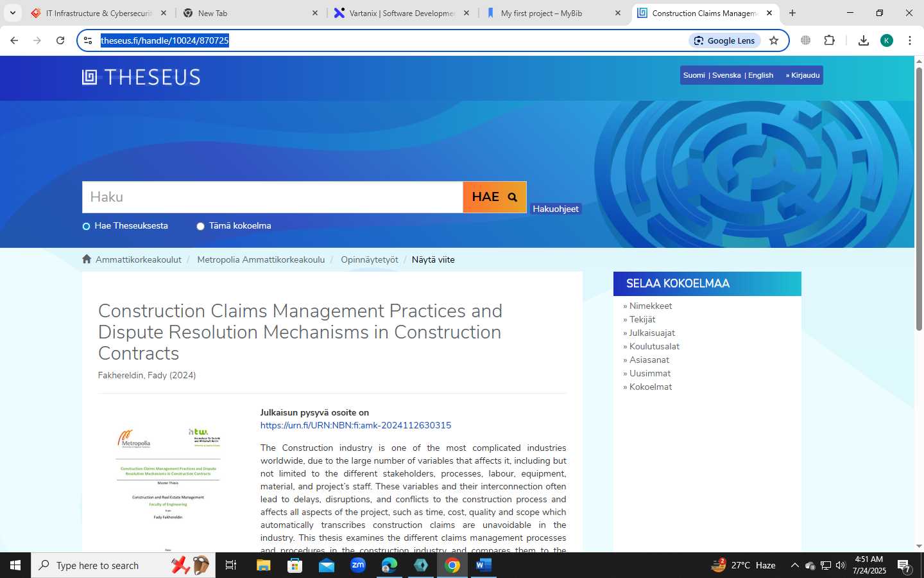Open the Ammattikorkeakoulut breadcrumb
This screenshot has height=578, width=924.
[x=139, y=259]
